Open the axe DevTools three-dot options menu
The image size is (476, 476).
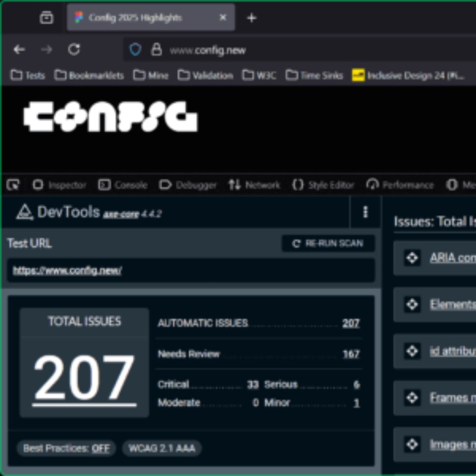click(x=366, y=212)
